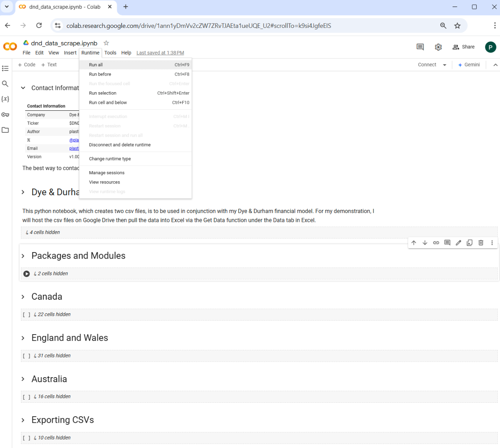Go back with the browser back arrow
500x448 pixels.
point(7,26)
